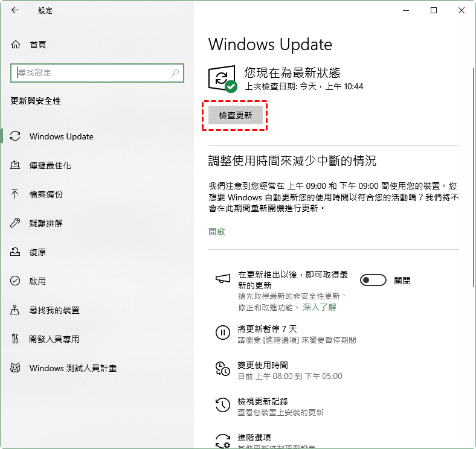476x449 pixels.
Task: Click the home icon beside 首頁
Action: [x=16, y=45]
